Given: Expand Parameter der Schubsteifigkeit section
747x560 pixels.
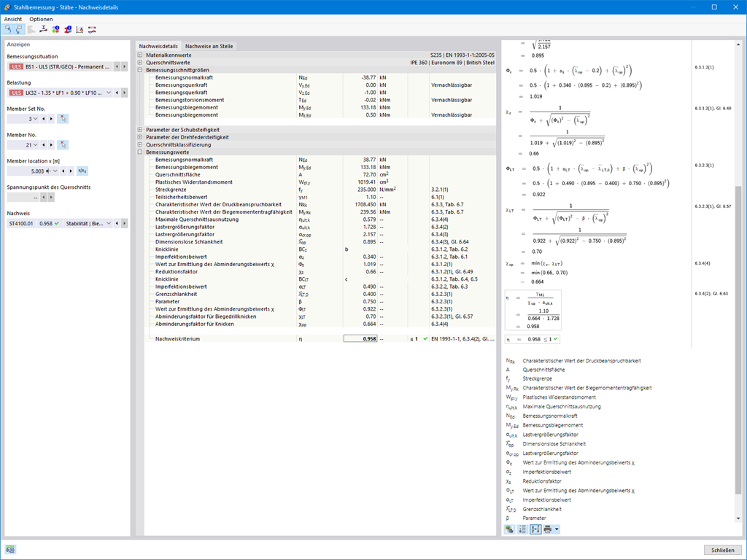Looking at the screenshot, I should (140, 130).
